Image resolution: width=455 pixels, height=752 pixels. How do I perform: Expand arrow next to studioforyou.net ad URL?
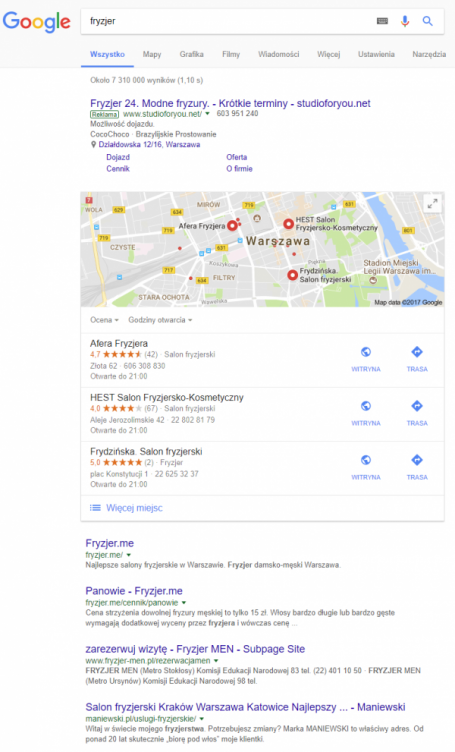[x=208, y=114]
